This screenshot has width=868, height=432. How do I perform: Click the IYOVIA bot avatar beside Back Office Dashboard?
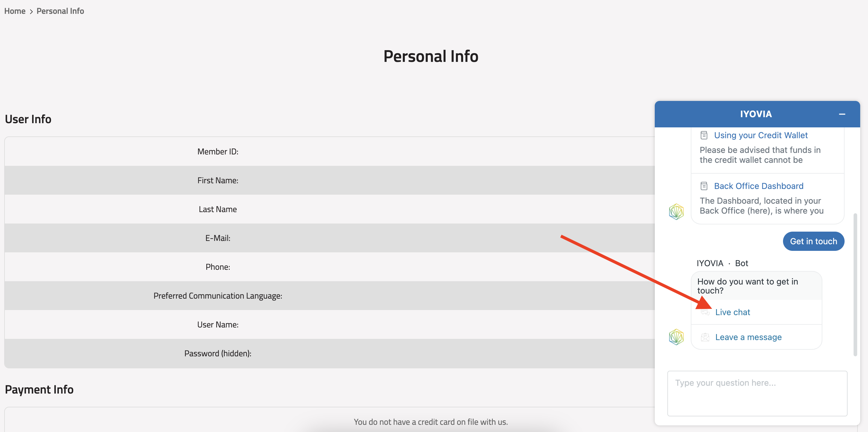(x=676, y=211)
